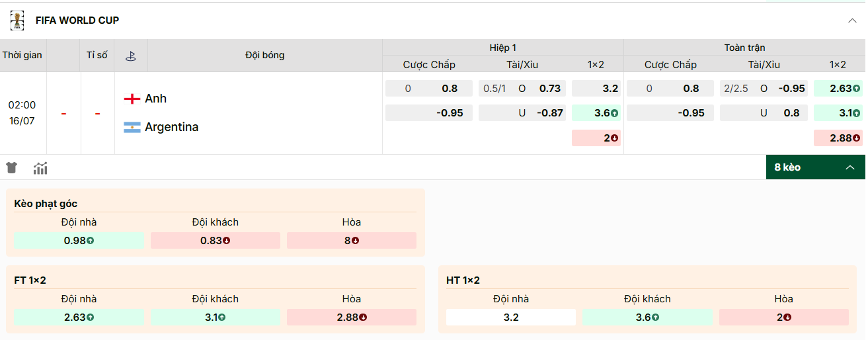
Task: Click the whistle icon in table header
Action: [x=131, y=56]
